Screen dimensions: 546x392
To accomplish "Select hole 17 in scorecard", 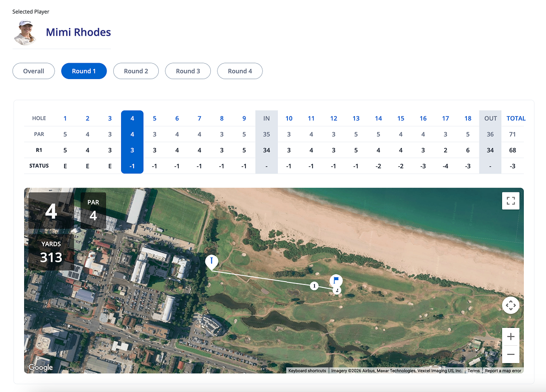I will 445,118.
